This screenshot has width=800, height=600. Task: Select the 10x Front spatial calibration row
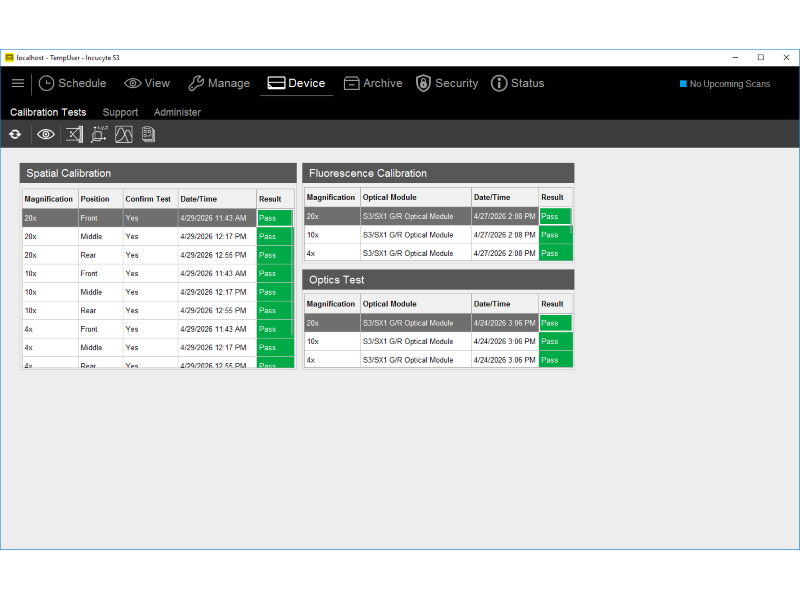[158, 273]
